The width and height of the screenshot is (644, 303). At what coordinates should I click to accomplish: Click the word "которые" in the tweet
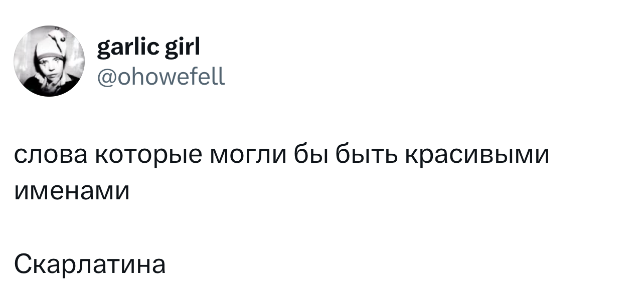(145, 158)
